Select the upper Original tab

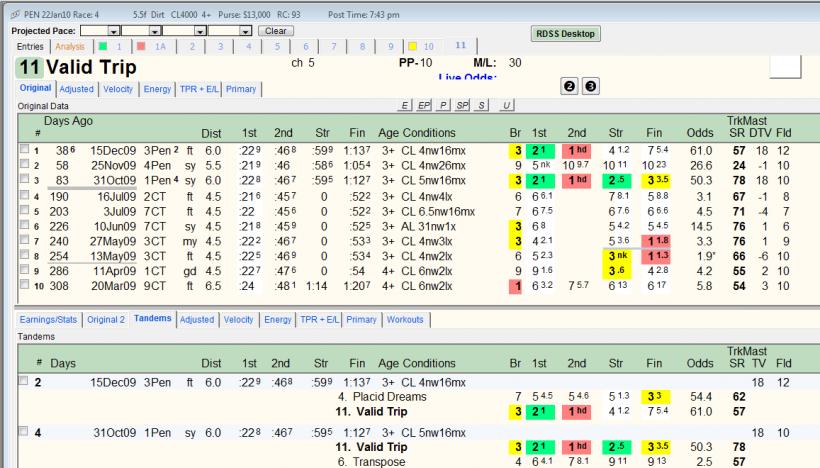coord(36,88)
